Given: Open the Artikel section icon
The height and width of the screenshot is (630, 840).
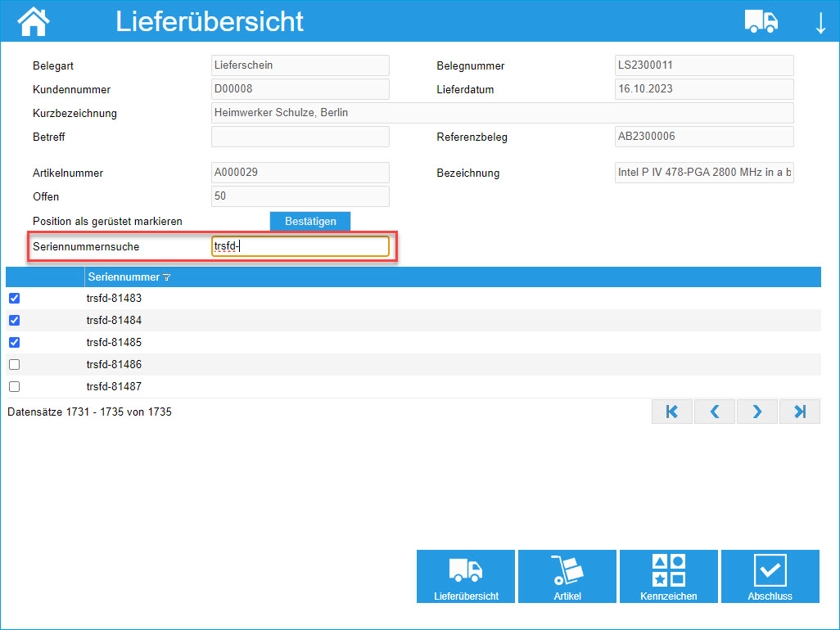Looking at the screenshot, I should click(x=567, y=576).
